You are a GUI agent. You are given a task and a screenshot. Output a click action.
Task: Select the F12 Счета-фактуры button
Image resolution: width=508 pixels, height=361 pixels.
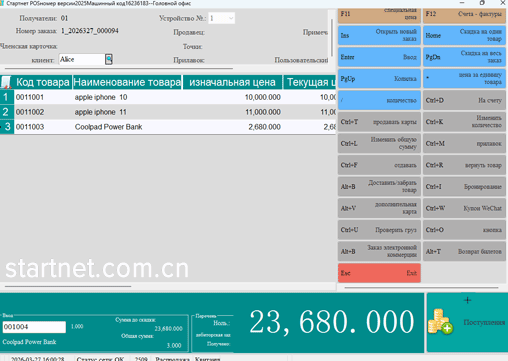click(x=464, y=14)
